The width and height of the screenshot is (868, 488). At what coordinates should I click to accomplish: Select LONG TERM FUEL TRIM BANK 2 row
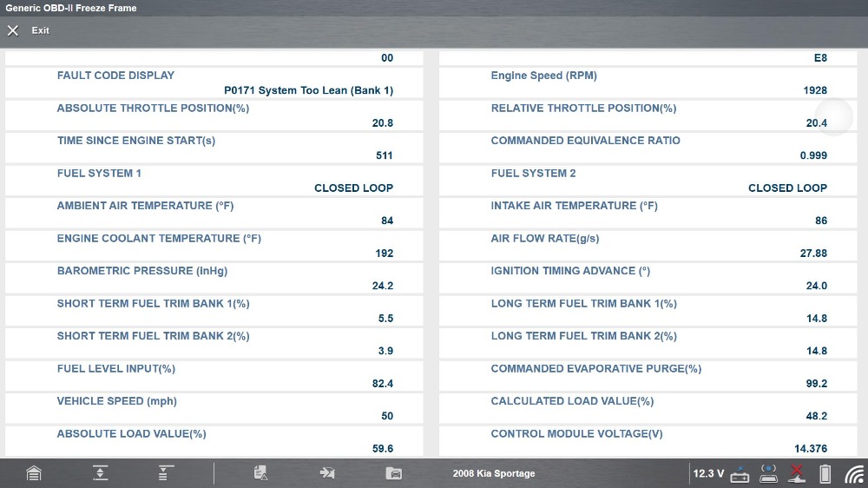[x=648, y=343]
